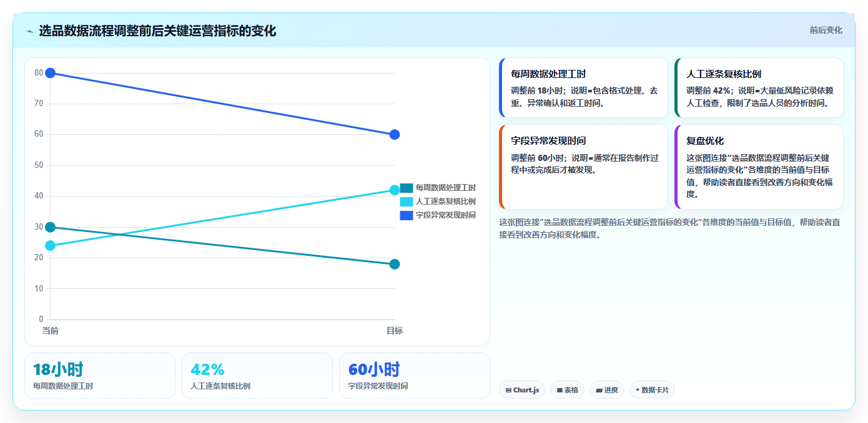
Task: Click the Chart.js tag icon
Action: (508, 391)
